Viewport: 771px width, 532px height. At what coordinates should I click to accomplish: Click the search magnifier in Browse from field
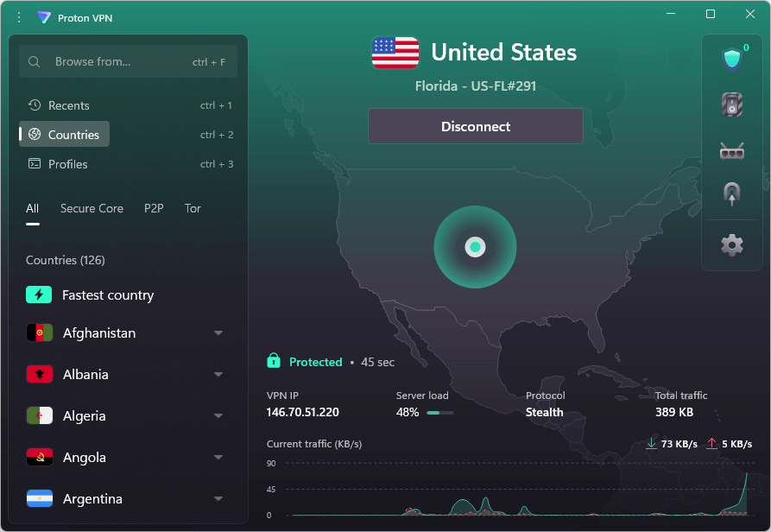pyautogui.click(x=34, y=61)
